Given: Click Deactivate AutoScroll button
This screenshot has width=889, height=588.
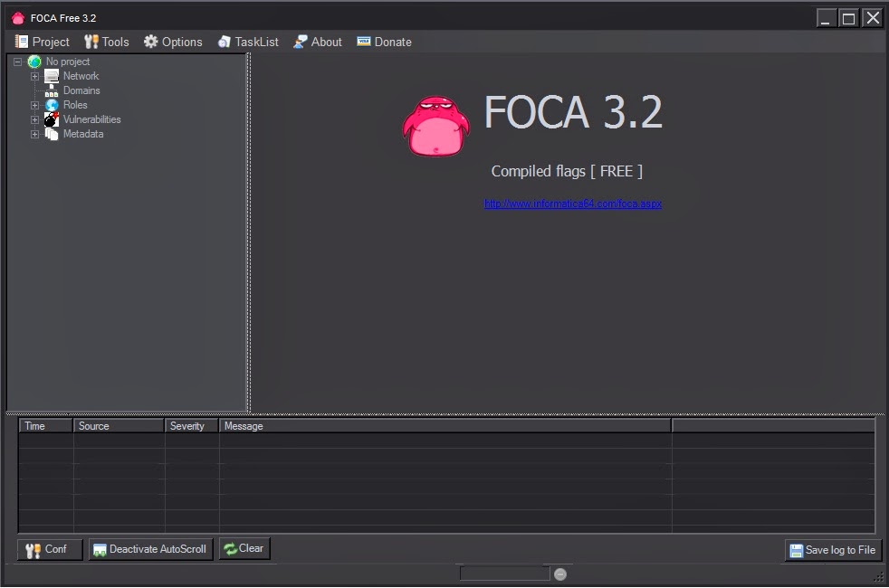Looking at the screenshot, I should point(151,549).
